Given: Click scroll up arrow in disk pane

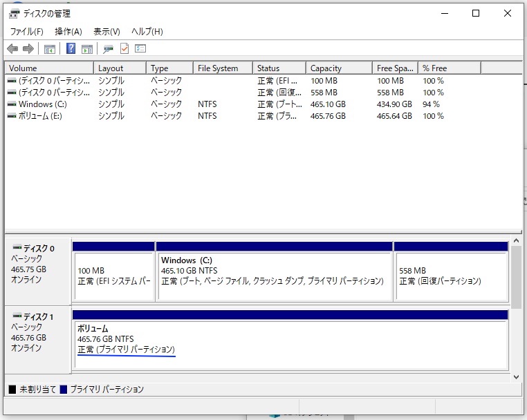Looking at the screenshot, I should coord(516,240).
